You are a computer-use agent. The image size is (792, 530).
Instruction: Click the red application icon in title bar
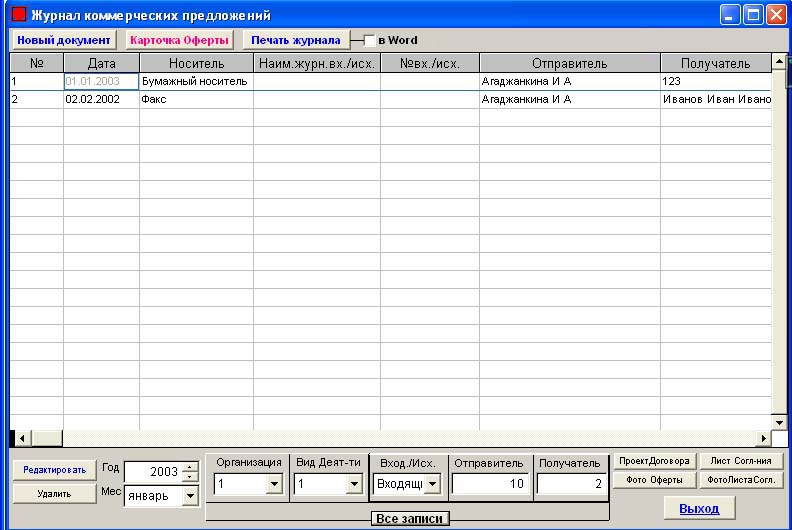[x=19, y=14]
